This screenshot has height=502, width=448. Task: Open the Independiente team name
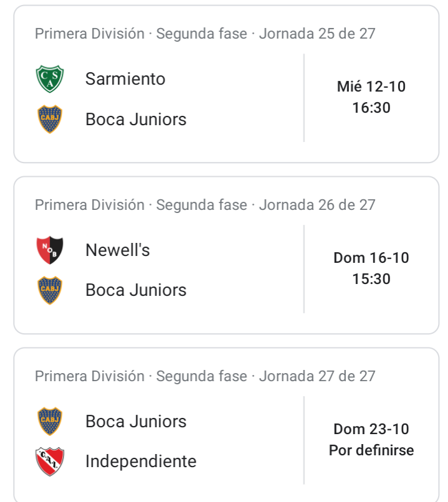click(141, 462)
